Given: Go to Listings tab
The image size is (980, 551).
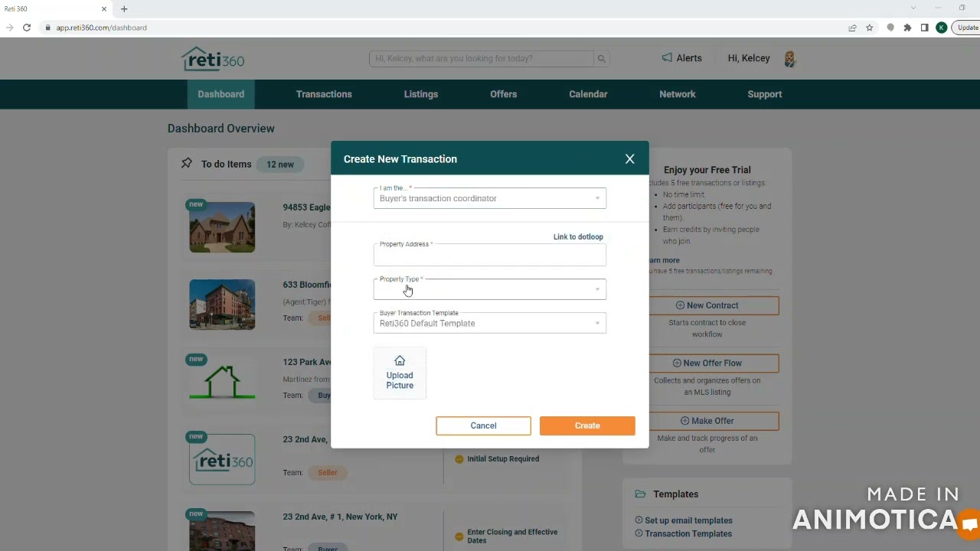Looking at the screenshot, I should point(421,94).
